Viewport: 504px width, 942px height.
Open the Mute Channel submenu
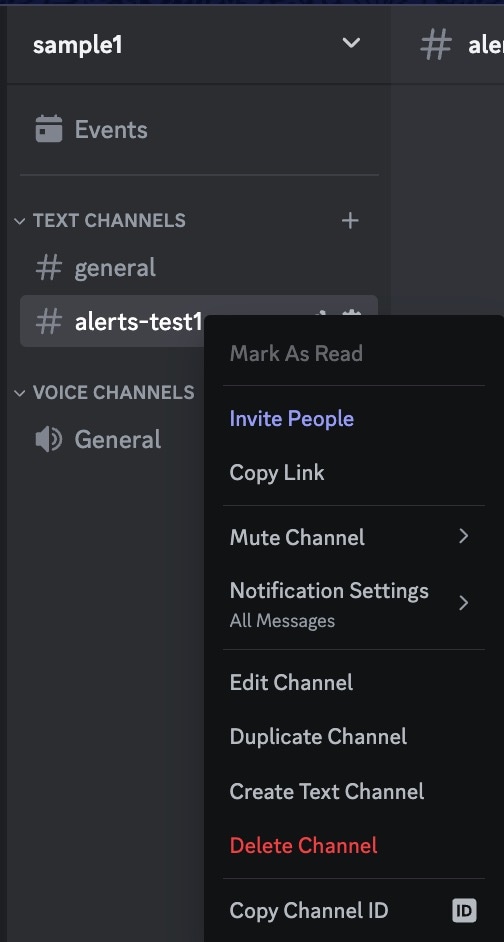(354, 536)
